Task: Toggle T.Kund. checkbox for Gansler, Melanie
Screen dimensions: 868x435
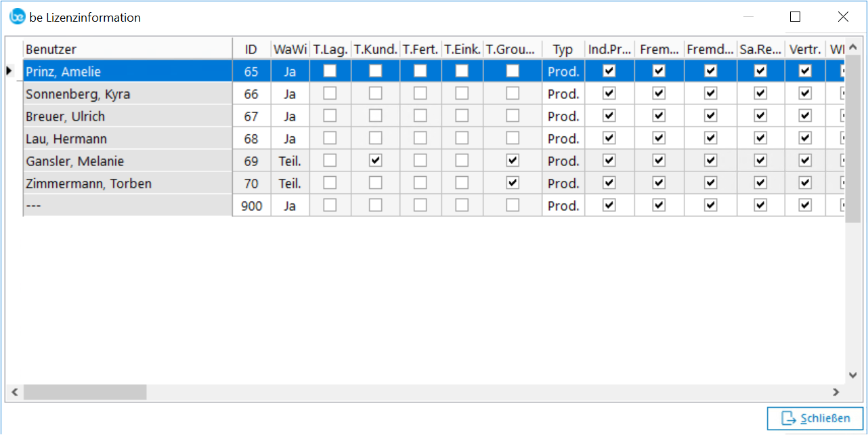Action: pos(375,161)
